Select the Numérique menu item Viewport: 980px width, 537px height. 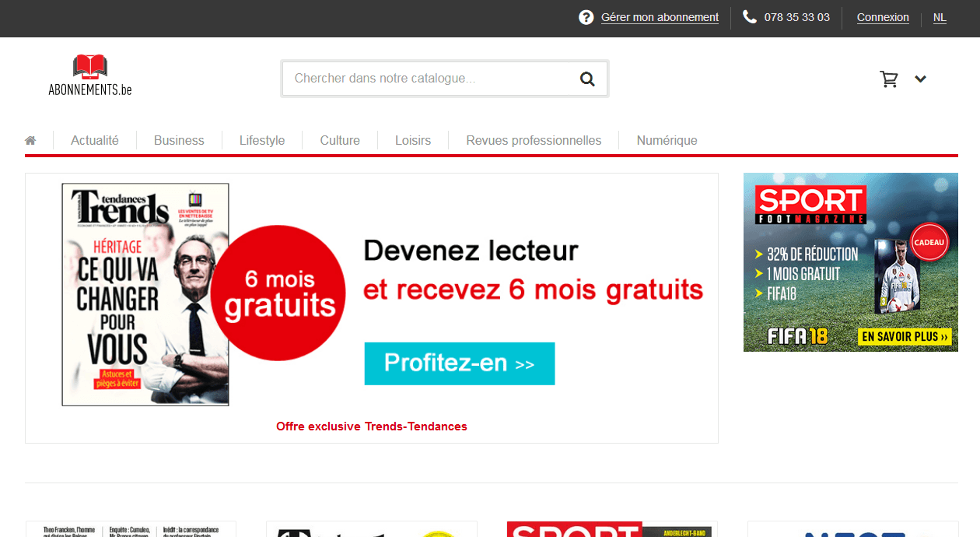click(667, 141)
